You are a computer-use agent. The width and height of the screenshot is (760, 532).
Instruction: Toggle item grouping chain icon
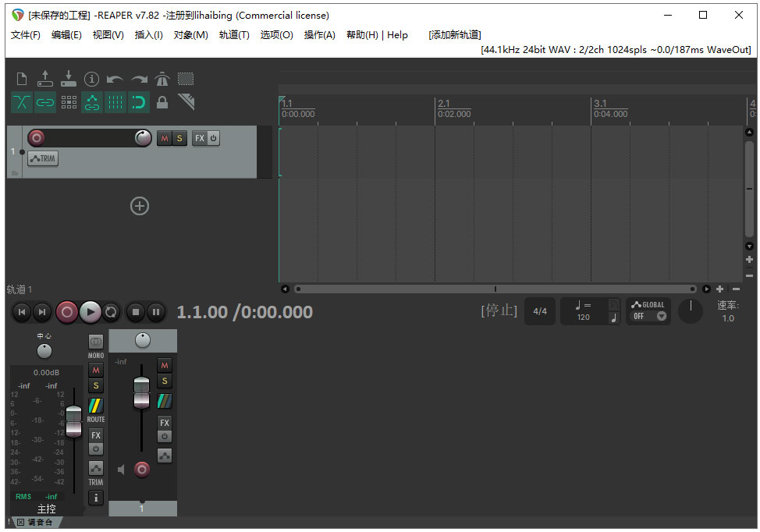coord(45,102)
